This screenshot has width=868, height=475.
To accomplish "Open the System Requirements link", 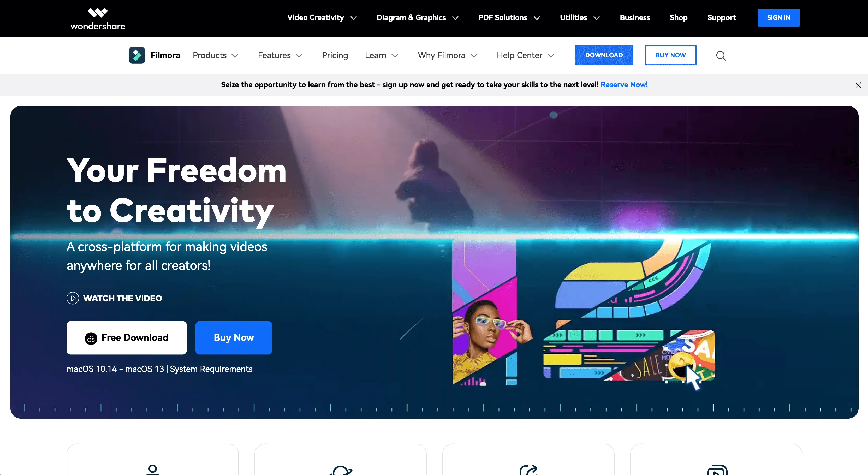I will (x=211, y=369).
